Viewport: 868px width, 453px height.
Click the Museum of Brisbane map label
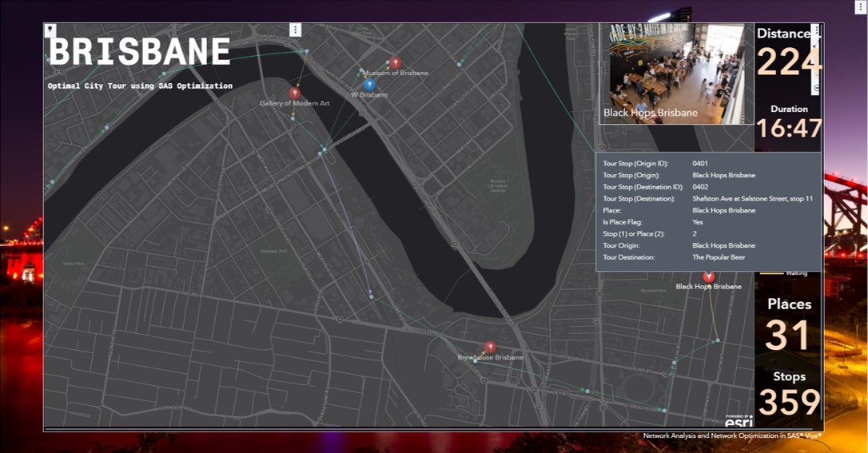(x=396, y=73)
